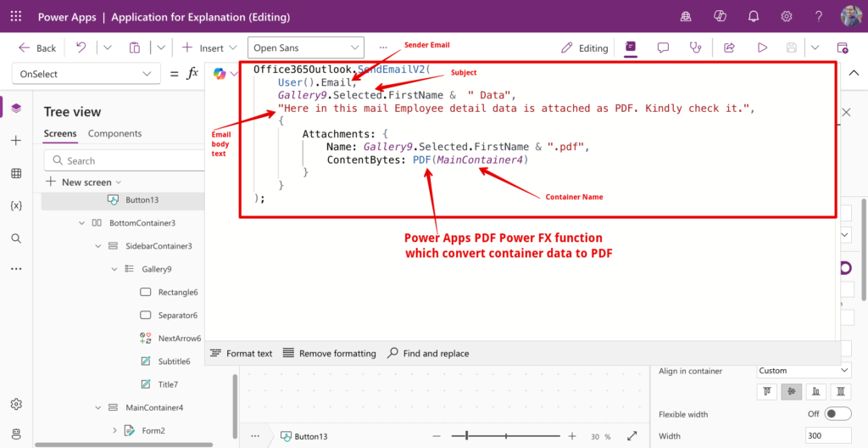Click the Insert plus icon in sidebar
The image size is (868, 448).
pyautogui.click(x=16, y=141)
